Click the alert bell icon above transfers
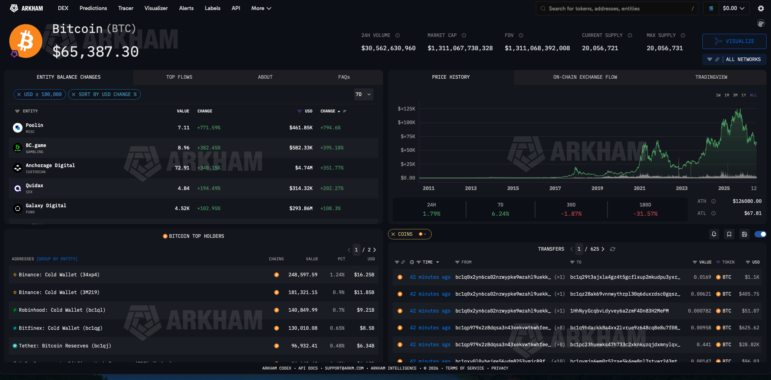The image size is (771, 380). (714, 234)
